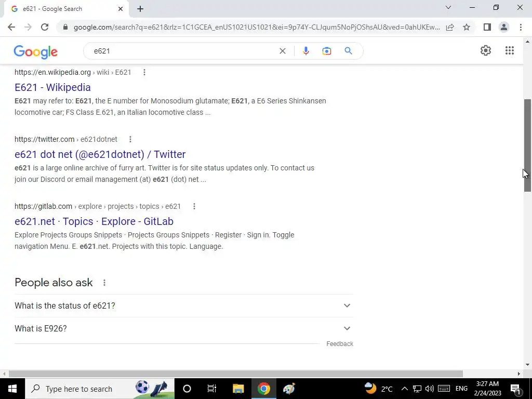The height and width of the screenshot is (399, 532).
Task: Open the tab search dropdown chevron
Action: point(448,7)
